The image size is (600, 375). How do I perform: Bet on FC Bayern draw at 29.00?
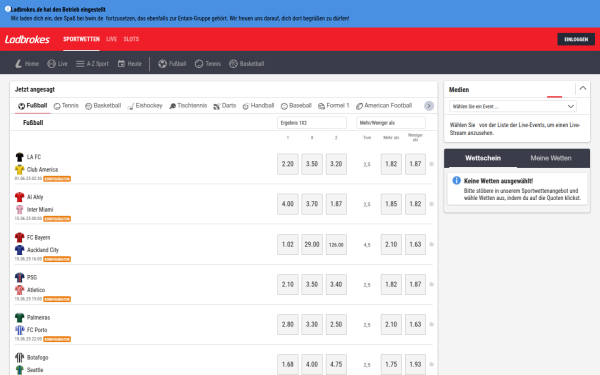pyautogui.click(x=312, y=244)
